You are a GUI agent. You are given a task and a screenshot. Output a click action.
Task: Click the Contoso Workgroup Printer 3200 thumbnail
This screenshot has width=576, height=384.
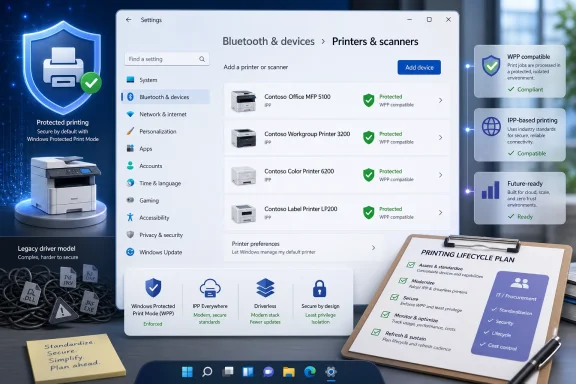(243, 138)
